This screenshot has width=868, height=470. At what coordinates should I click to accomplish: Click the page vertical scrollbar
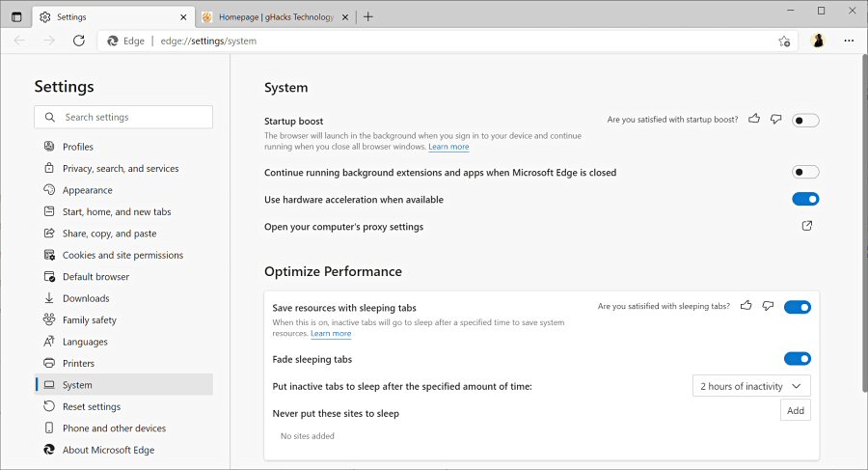(x=865, y=222)
